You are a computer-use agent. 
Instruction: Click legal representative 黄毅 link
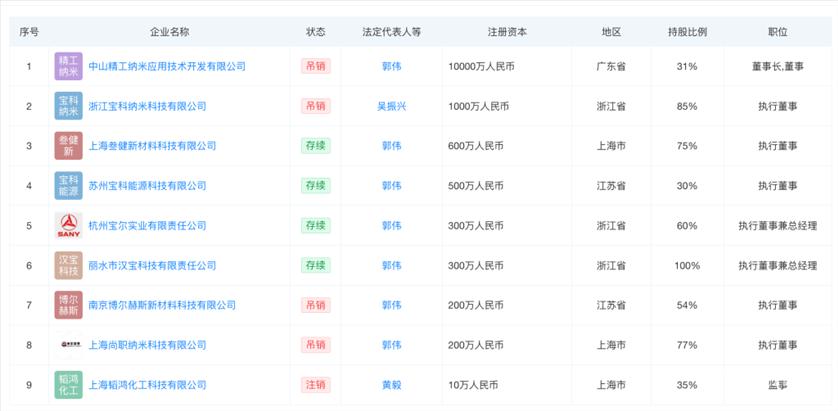coord(391,385)
